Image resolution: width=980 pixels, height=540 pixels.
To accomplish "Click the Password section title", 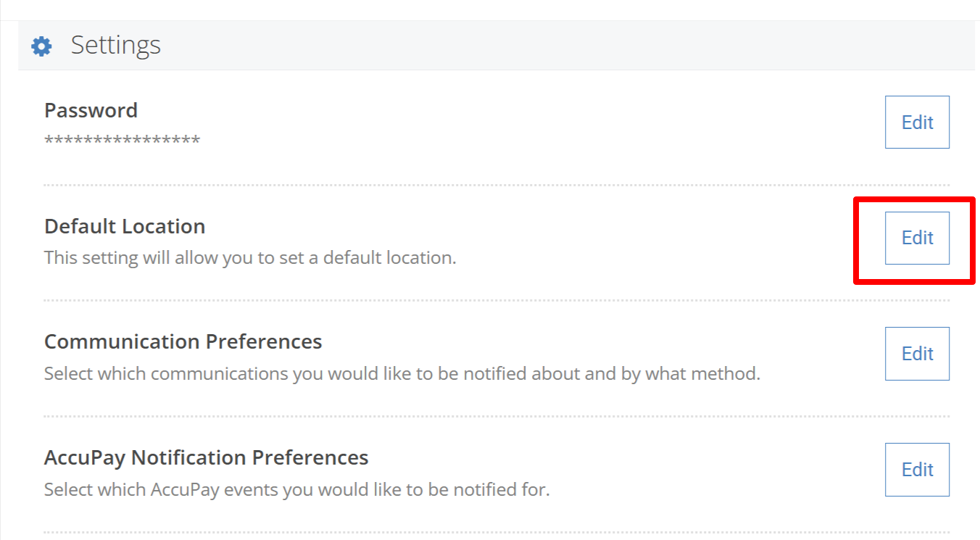I will [x=91, y=110].
